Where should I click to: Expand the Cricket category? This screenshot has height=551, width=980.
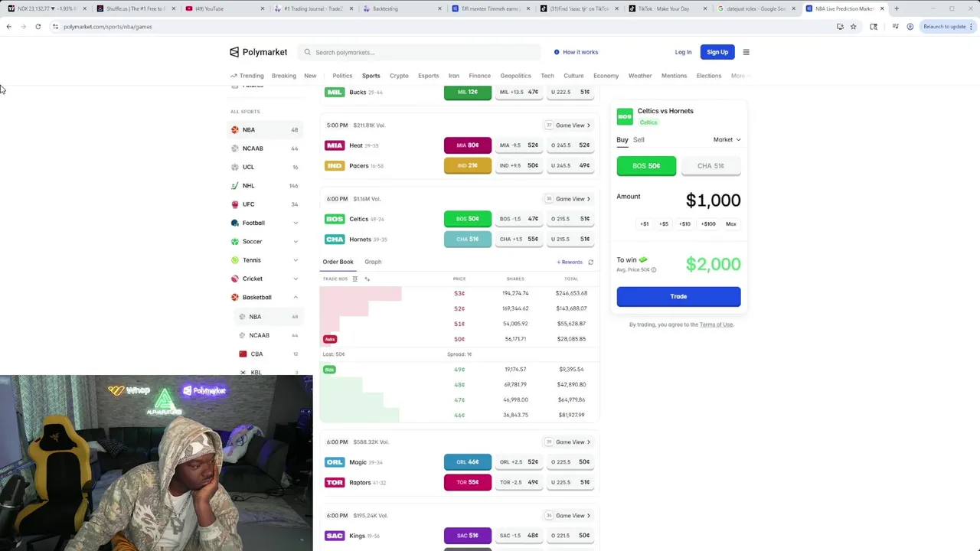296,279
